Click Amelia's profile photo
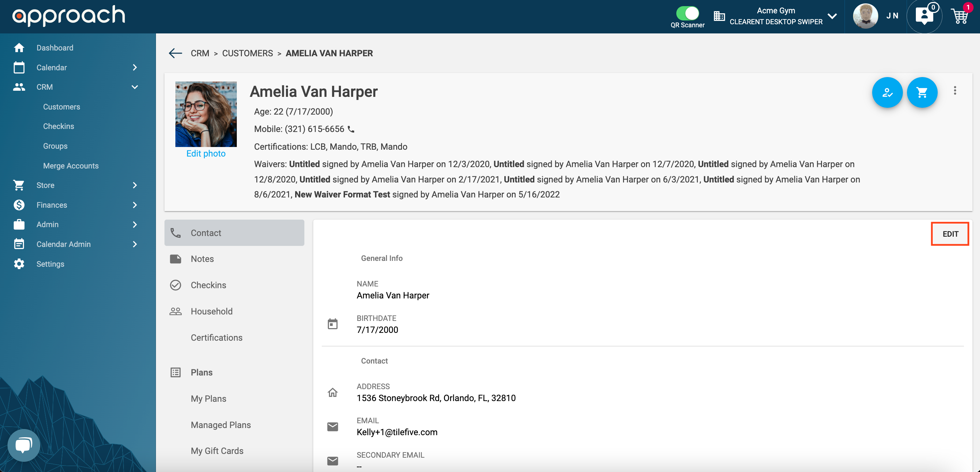The height and width of the screenshot is (472, 980). pyautogui.click(x=206, y=114)
